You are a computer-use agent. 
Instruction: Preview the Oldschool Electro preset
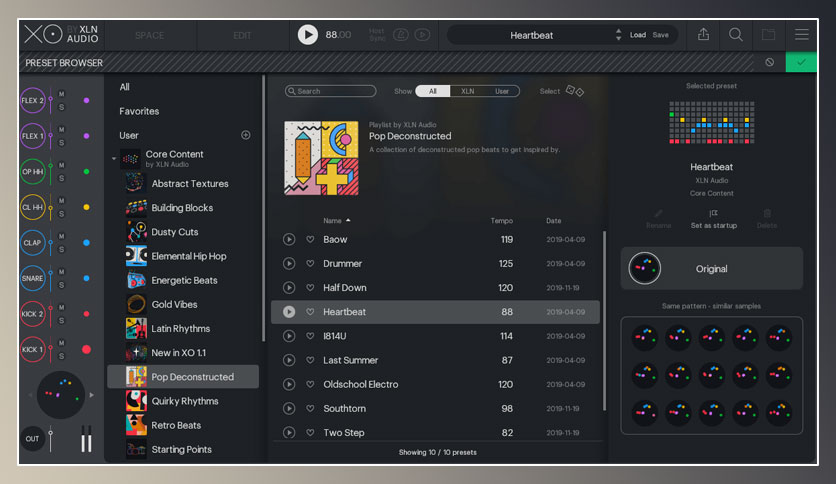289,384
